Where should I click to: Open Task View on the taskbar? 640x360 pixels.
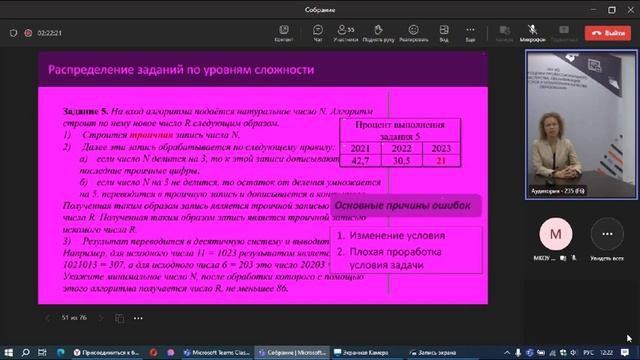42,352
